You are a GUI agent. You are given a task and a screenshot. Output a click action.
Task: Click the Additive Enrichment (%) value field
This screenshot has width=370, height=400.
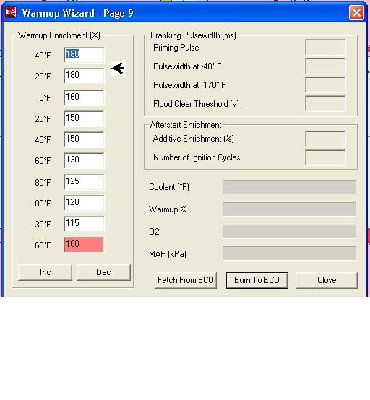click(325, 139)
